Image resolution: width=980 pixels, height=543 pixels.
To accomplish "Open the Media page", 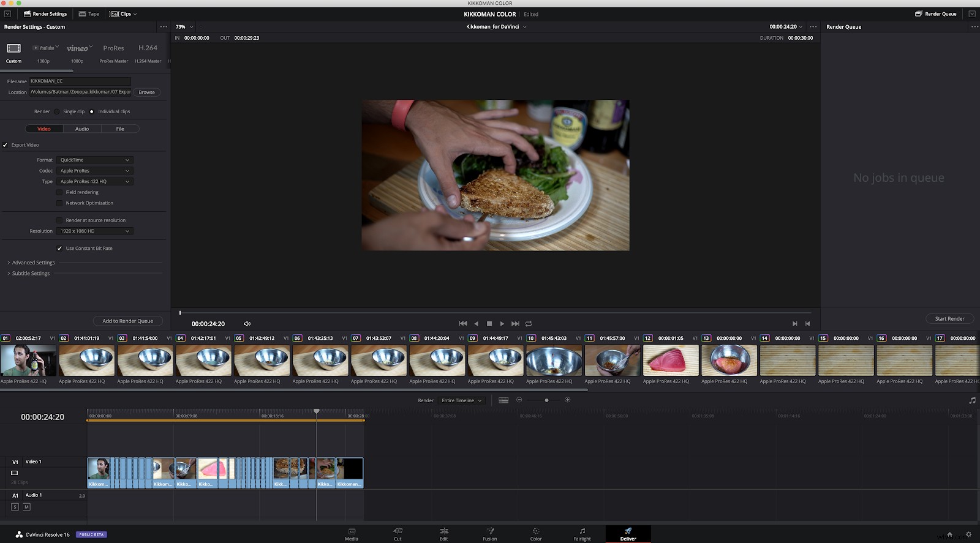I will 352,534.
